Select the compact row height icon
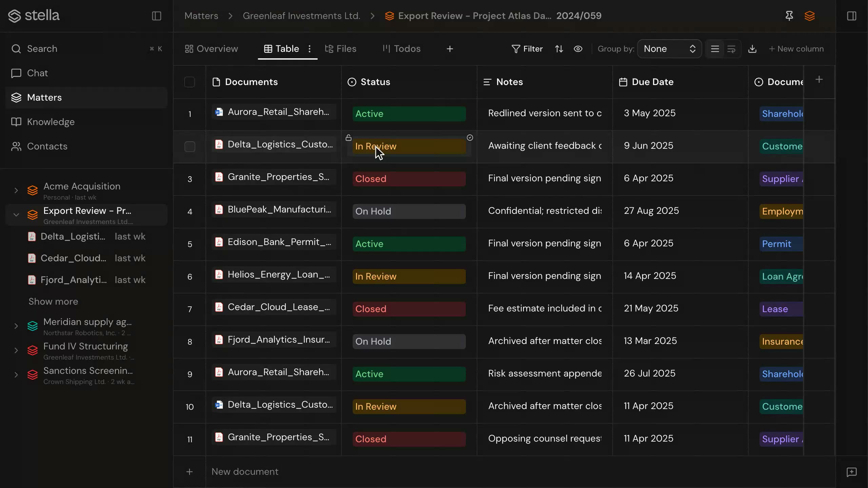Image resolution: width=868 pixels, height=488 pixels. (715, 49)
